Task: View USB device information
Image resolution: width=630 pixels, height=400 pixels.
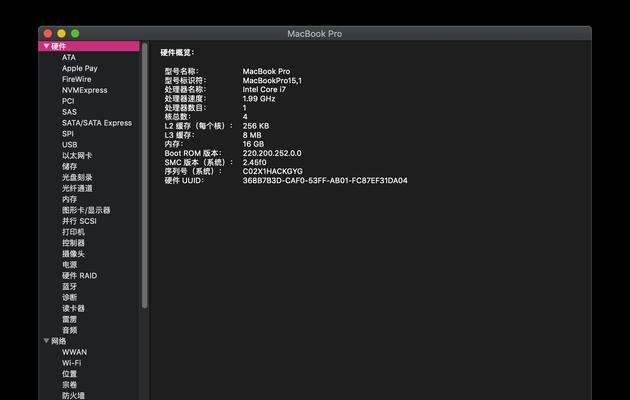Action: click(70, 144)
